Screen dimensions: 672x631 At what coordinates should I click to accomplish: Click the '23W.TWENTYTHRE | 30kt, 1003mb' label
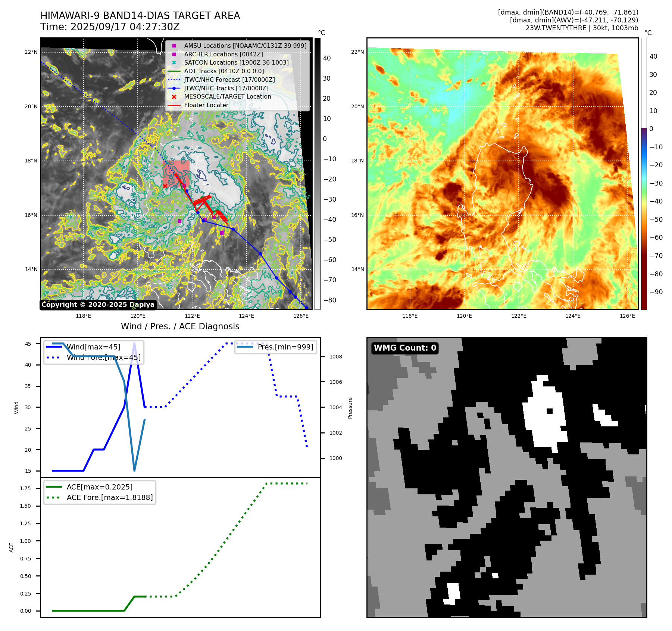582,28
